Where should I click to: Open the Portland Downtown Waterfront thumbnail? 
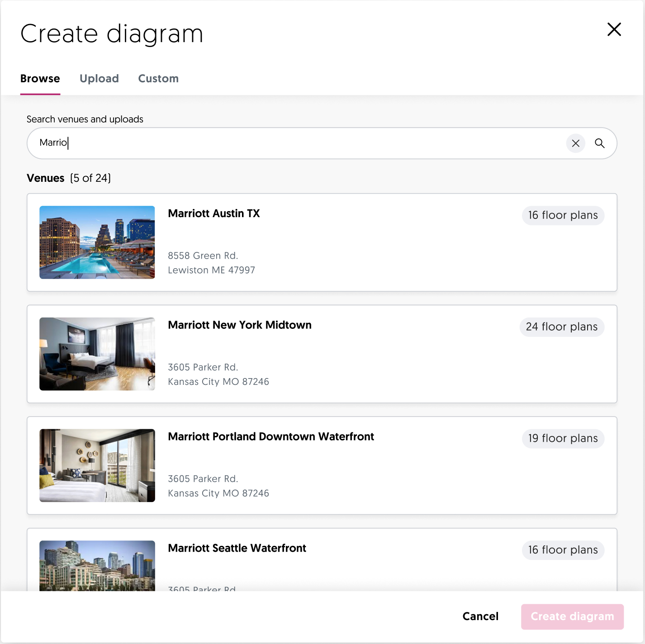click(97, 465)
